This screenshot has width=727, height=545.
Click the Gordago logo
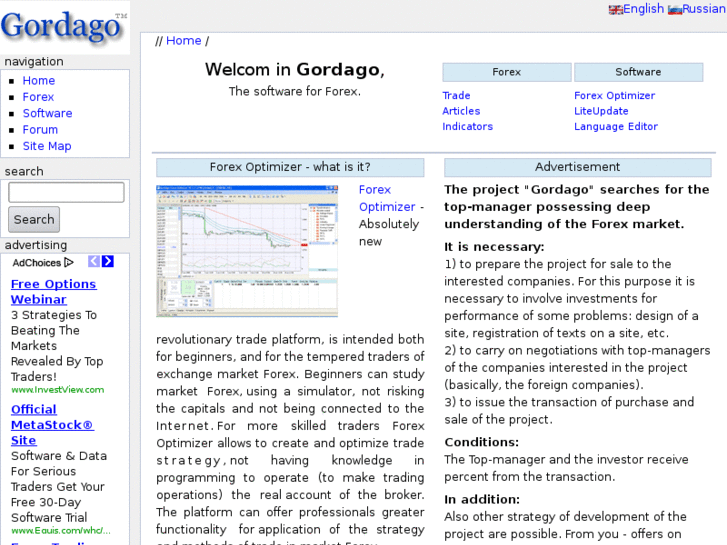coord(64,26)
